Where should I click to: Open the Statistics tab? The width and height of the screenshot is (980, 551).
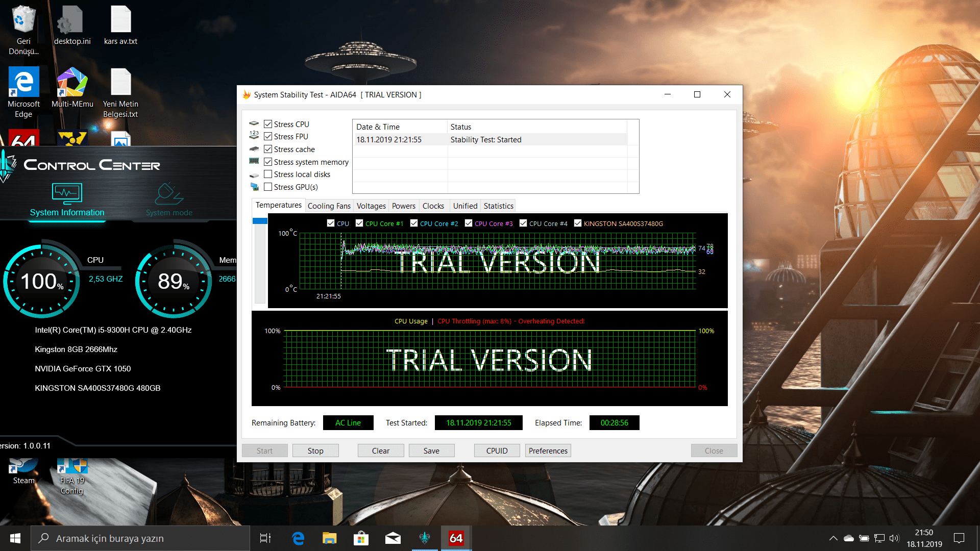498,206
